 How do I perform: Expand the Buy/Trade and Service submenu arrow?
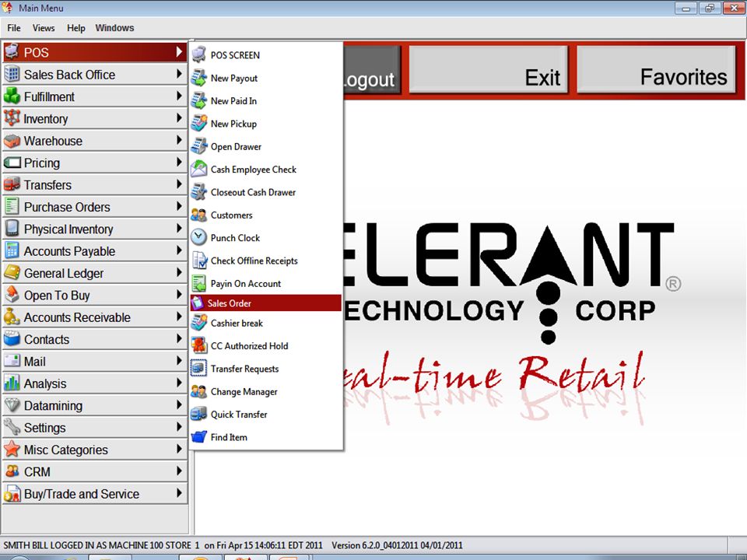point(179,493)
